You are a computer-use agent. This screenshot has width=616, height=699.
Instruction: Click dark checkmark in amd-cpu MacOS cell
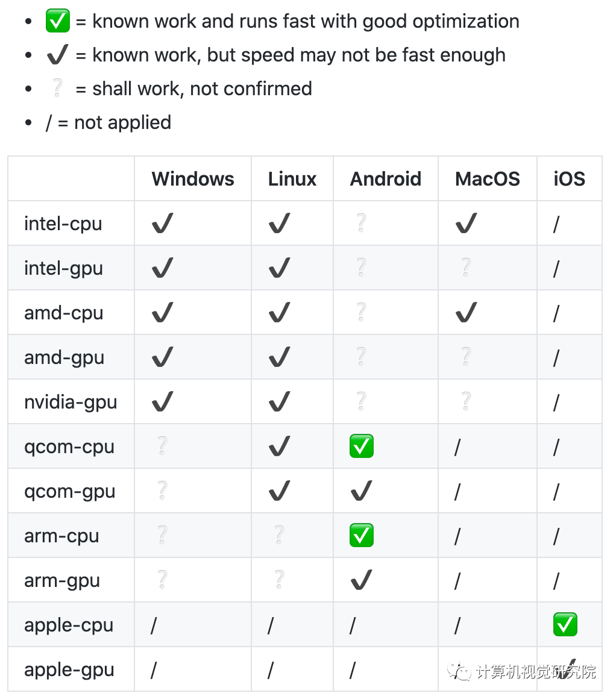467,313
